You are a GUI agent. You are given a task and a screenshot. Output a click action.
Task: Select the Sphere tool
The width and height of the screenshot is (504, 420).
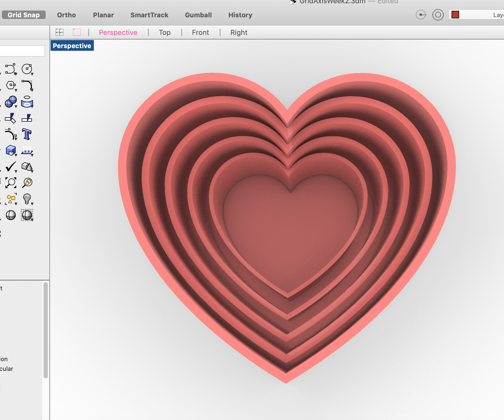tap(10, 102)
